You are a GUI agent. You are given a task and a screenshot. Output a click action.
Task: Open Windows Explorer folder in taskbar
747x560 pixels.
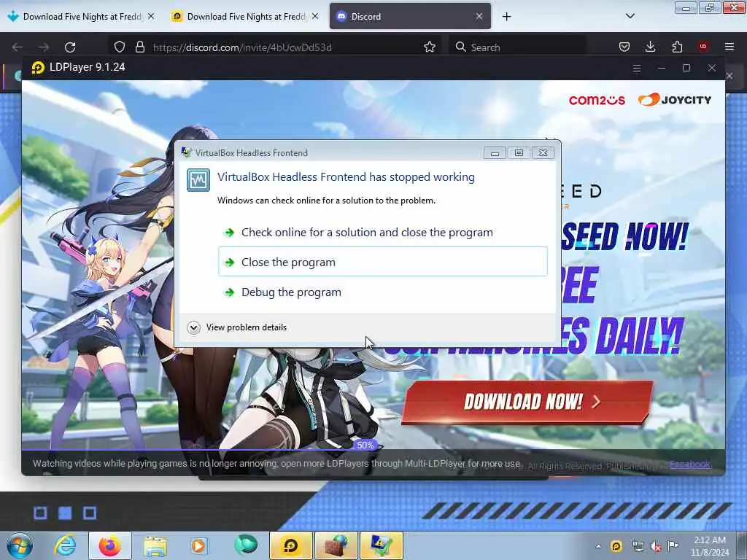(x=155, y=545)
